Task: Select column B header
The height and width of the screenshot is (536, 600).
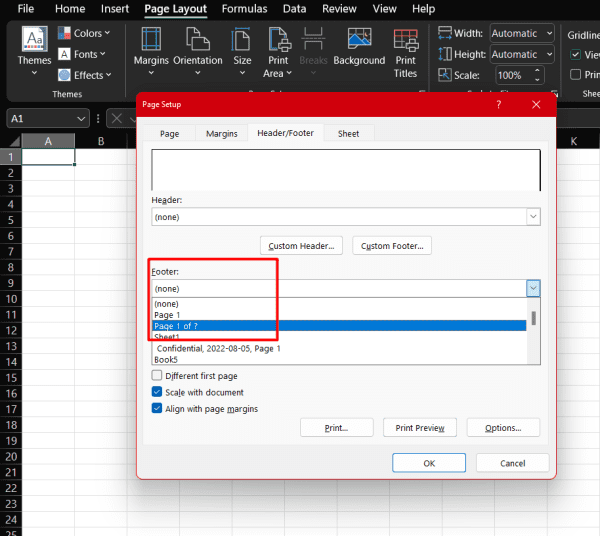Action: click(x=101, y=141)
